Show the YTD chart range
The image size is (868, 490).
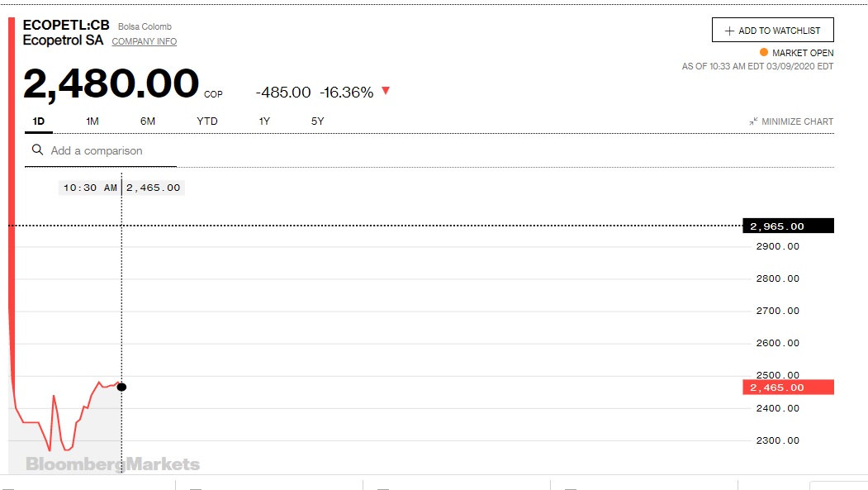pyautogui.click(x=207, y=121)
